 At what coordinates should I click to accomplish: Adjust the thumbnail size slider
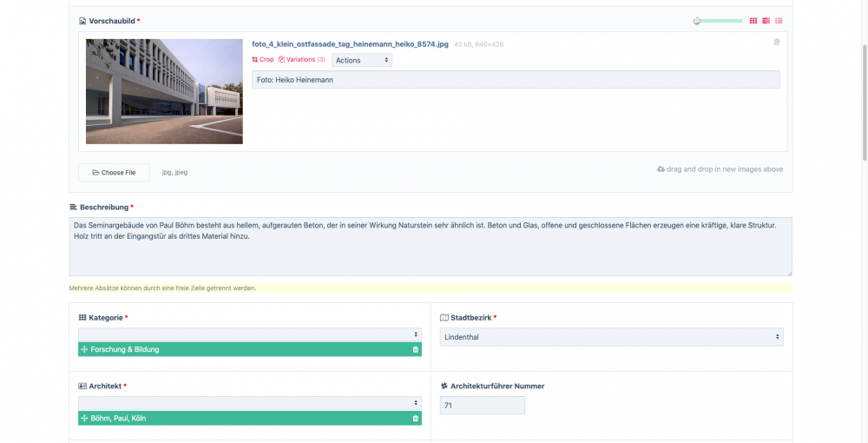(697, 21)
